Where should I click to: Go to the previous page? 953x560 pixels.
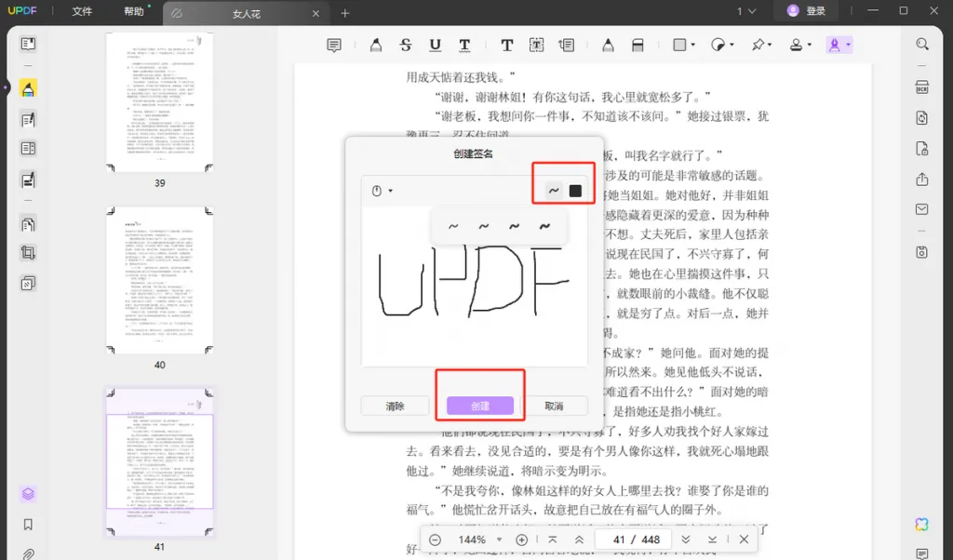pos(579,540)
